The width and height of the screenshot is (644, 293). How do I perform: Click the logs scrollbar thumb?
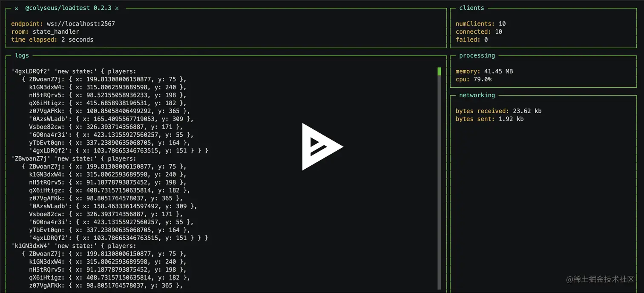click(439, 72)
